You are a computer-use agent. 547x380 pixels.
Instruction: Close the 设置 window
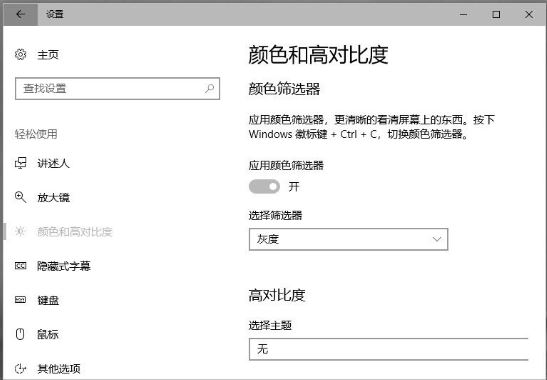pyautogui.click(x=529, y=14)
